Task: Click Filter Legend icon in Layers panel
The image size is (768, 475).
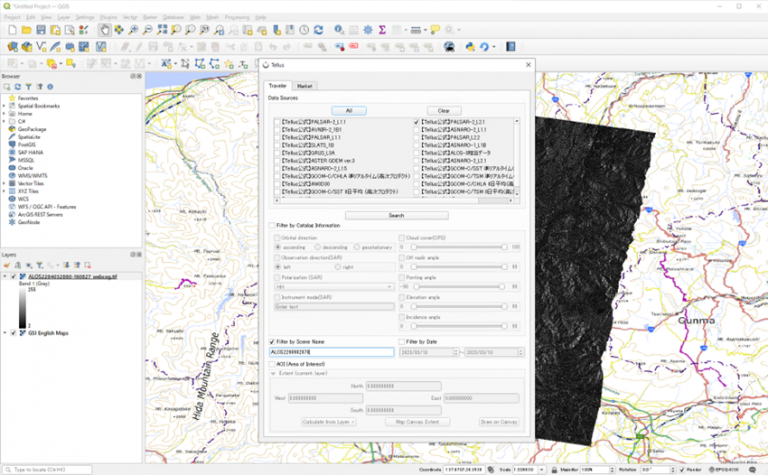Action: [39, 265]
